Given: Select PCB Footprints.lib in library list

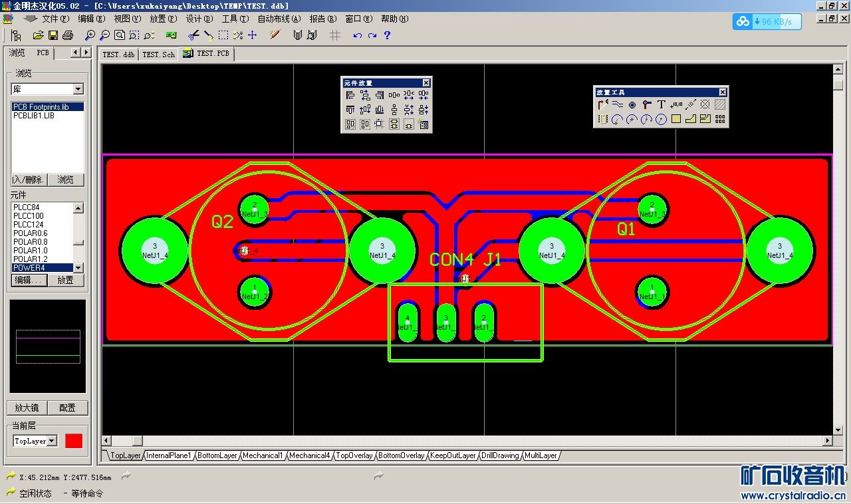Looking at the screenshot, I should (48, 106).
